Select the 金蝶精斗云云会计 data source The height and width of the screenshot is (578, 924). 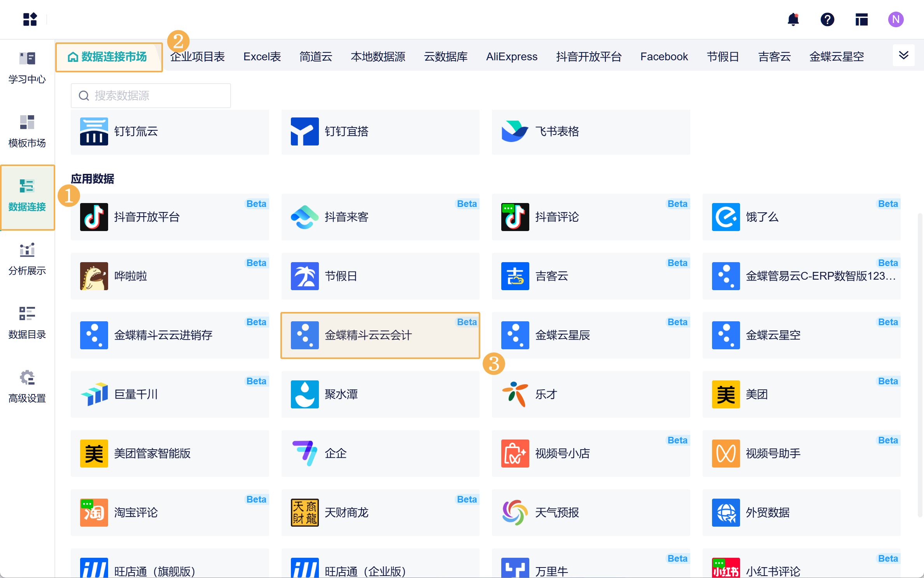click(x=380, y=335)
